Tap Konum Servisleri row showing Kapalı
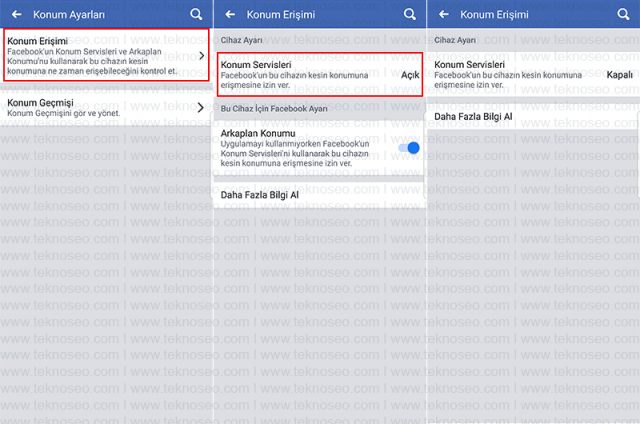This screenshot has height=424, width=640. (533, 74)
